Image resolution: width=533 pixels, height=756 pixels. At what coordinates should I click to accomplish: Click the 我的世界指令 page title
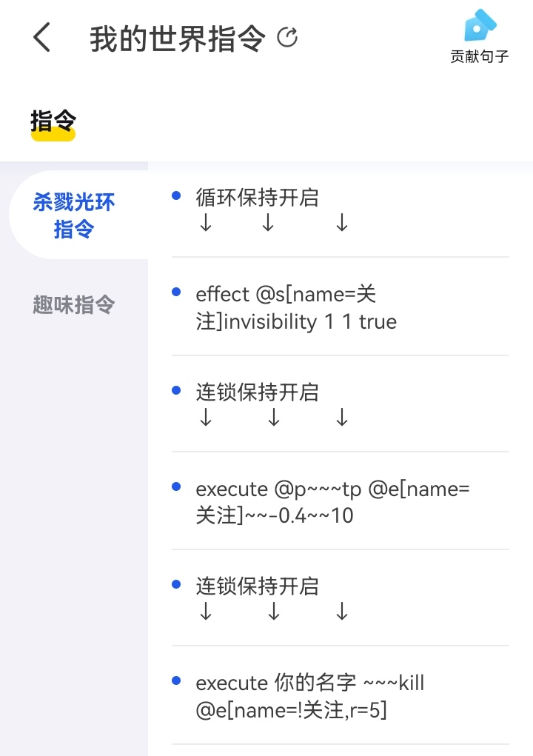pos(177,38)
